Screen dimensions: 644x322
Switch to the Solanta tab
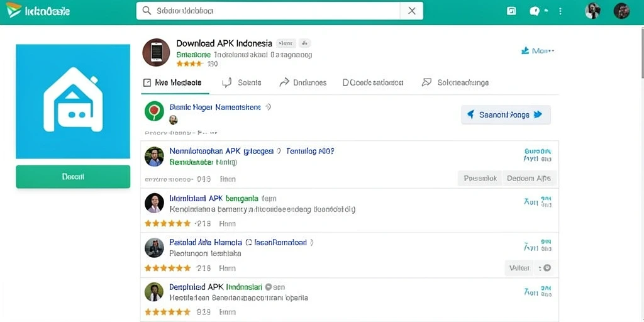click(x=241, y=82)
